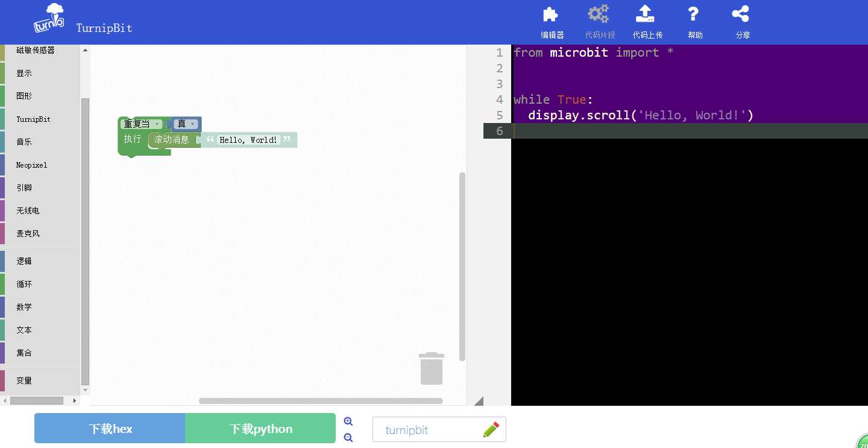868x448 pixels.
Task: Open the 变量 block category
Action: coord(40,380)
